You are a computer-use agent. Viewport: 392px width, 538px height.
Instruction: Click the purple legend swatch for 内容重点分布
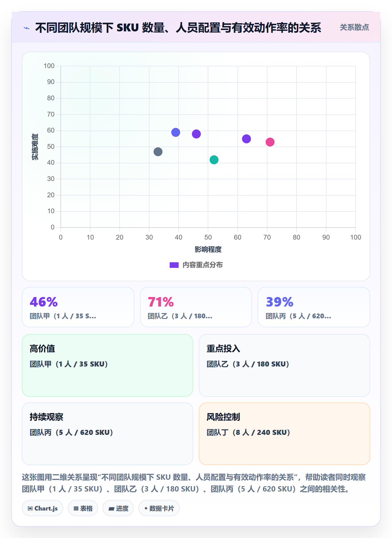click(x=174, y=265)
